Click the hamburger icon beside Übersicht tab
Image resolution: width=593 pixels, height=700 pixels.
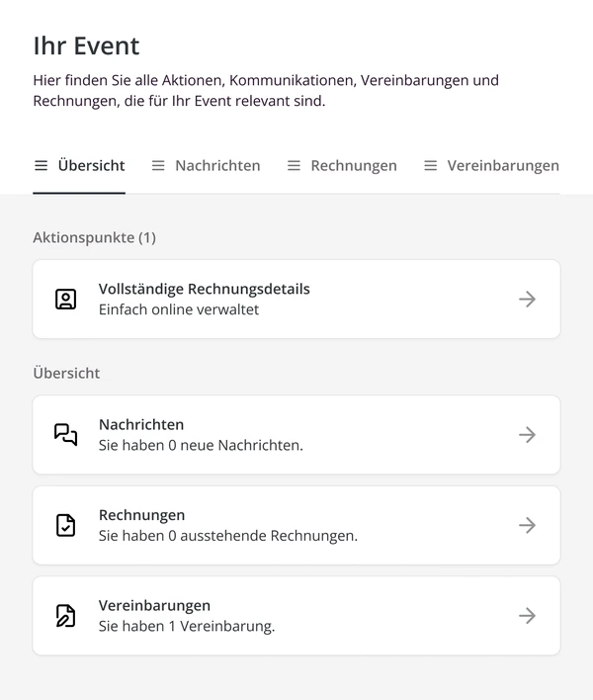(x=42, y=166)
